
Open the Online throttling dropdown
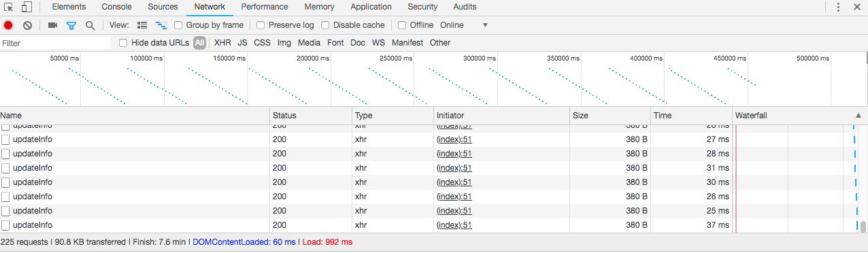(x=464, y=25)
